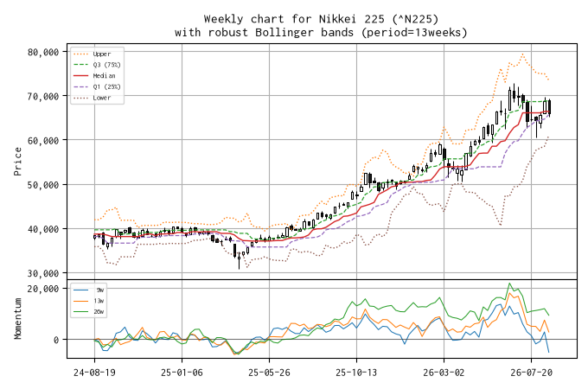
Task: Click the green dashed Q3 legend line sample
Action: coord(81,65)
